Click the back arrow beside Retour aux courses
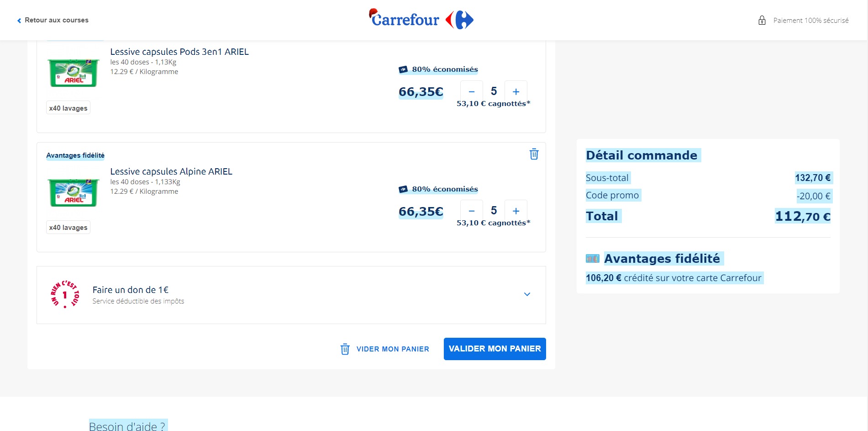Screen dimensions: 868x431 click(x=19, y=21)
